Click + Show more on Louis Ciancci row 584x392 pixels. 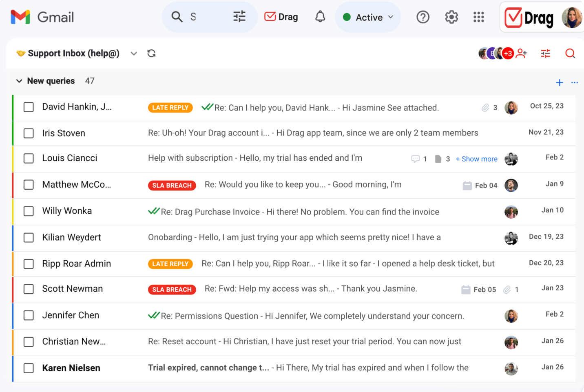[476, 159]
